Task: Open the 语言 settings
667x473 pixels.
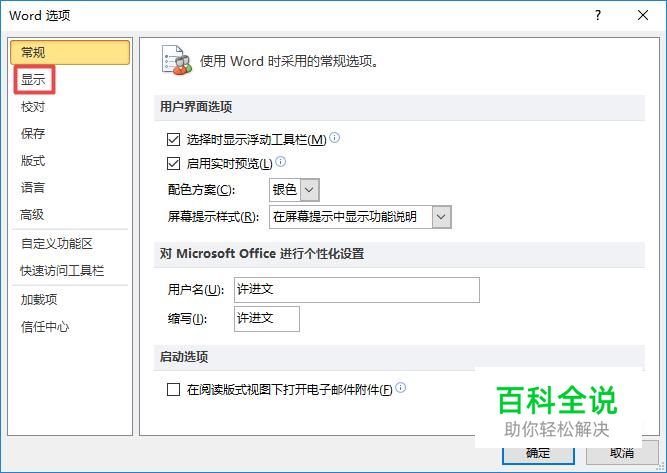Action: [x=33, y=188]
